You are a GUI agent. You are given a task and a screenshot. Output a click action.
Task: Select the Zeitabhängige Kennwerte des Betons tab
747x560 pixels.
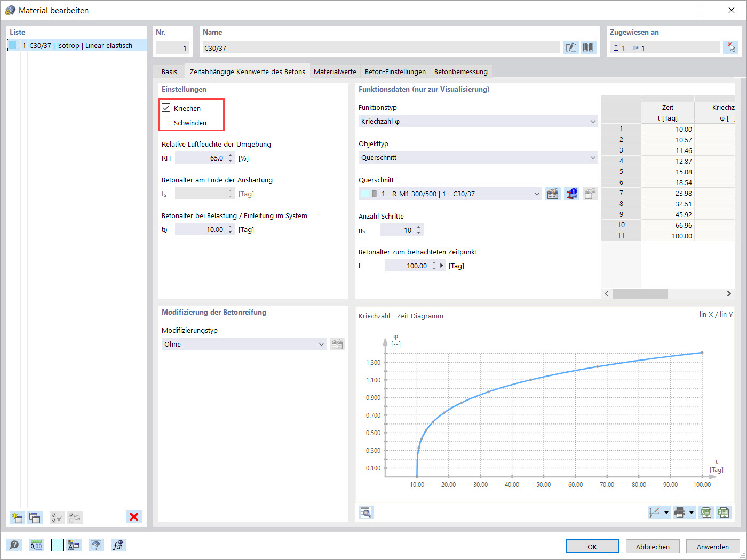248,71
